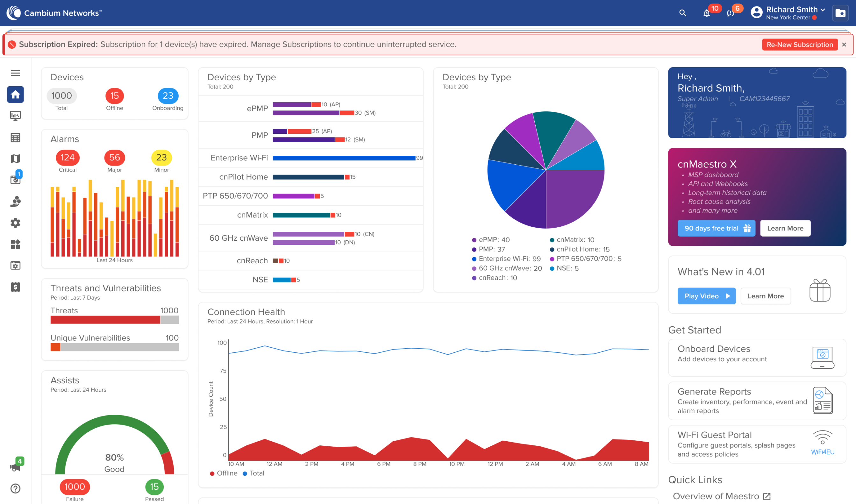Toggle NSE: 5 pie legend item

pyautogui.click(x=564, y=268)
